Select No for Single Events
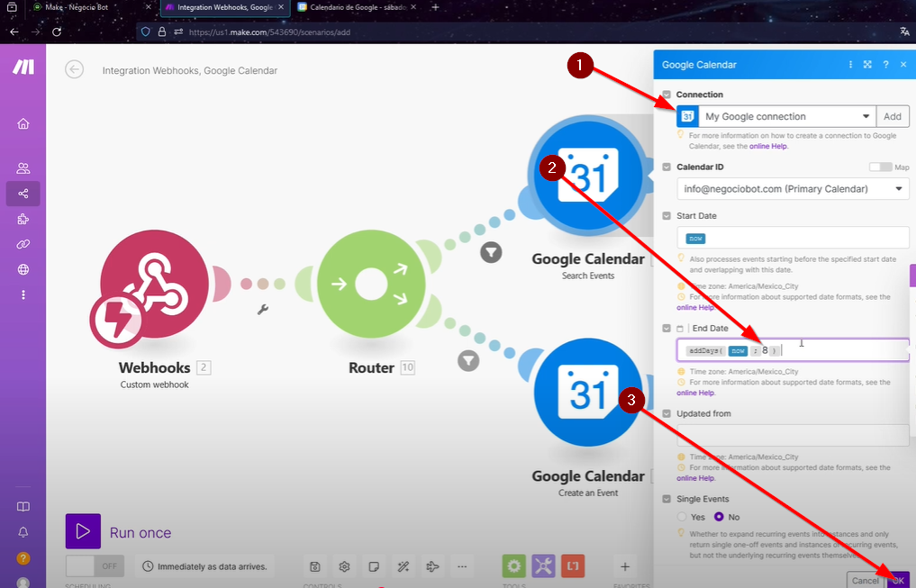 (x=719, y=517)
